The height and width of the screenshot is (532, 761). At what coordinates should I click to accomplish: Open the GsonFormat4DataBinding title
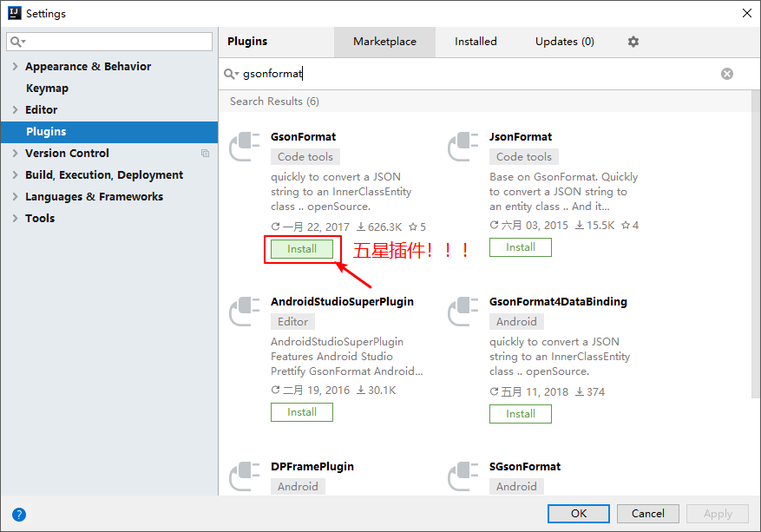tap(558, 302)
